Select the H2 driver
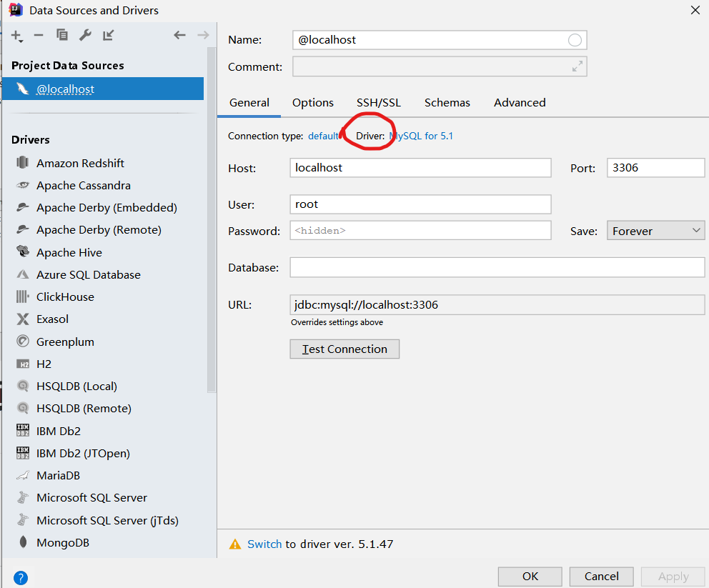 [44, 364]
